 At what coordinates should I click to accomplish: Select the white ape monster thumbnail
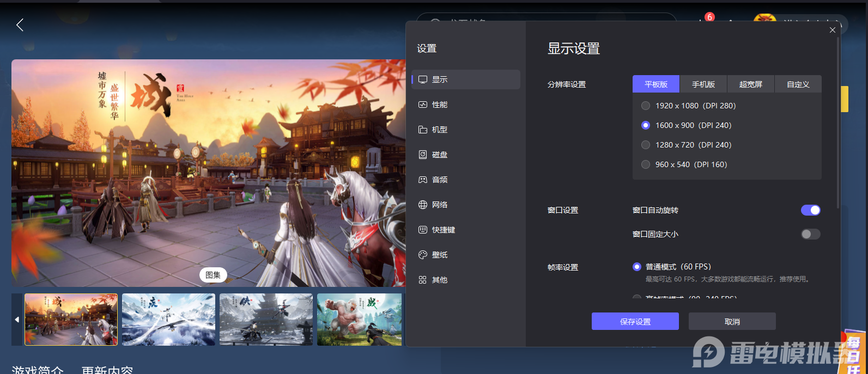(x=360, y=320)
